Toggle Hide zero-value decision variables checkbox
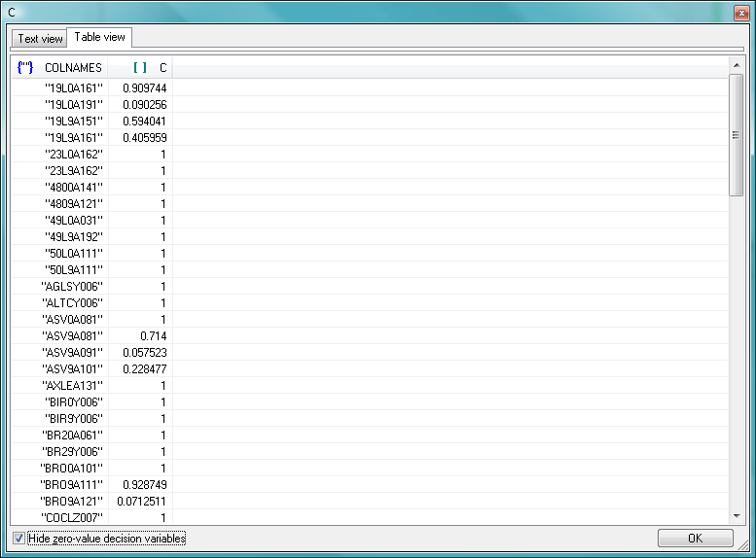The height and width of the screenshot is (558, 756). [x=18, y=538]
